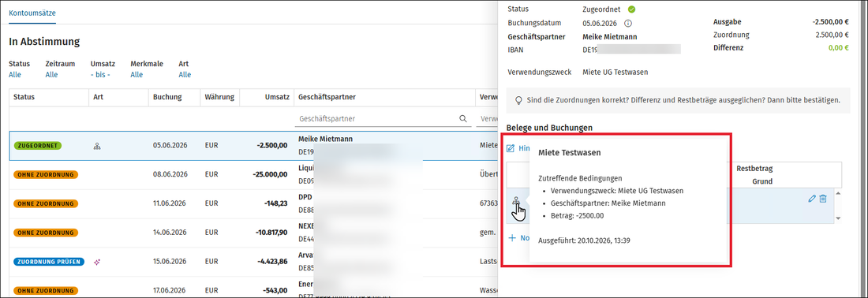Select the Belege und Buchungen heading
Screen dimensions: 868x298
point(550,128)
